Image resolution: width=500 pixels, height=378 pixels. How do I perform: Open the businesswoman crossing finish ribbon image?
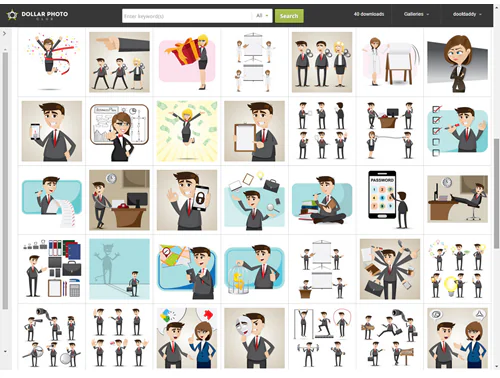pyautogui.click(x=52, y=62)
